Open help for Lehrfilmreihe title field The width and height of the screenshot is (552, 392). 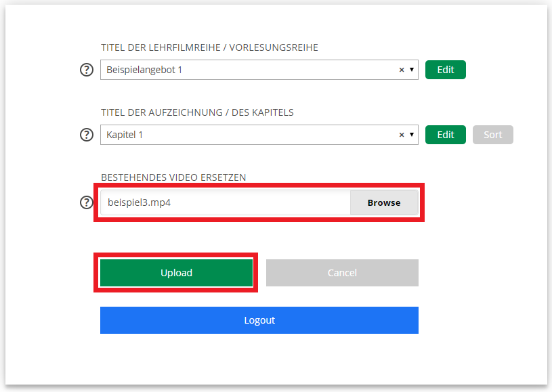click(87, 70)
